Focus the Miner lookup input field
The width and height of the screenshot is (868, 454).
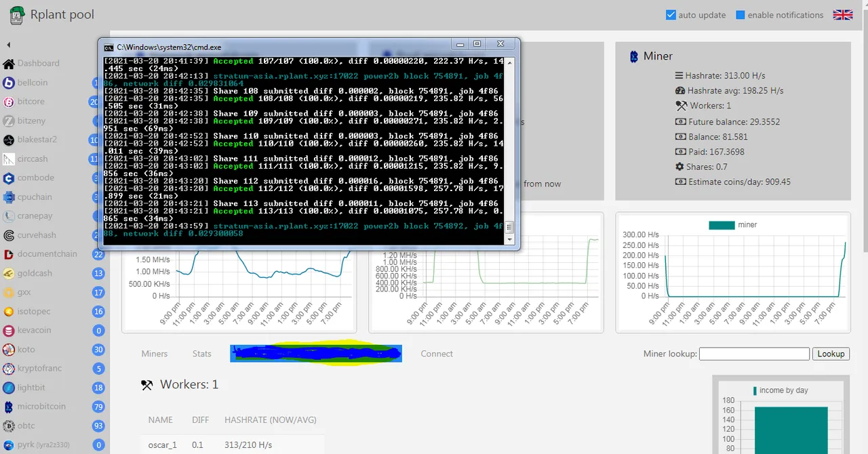click(754, 354)
